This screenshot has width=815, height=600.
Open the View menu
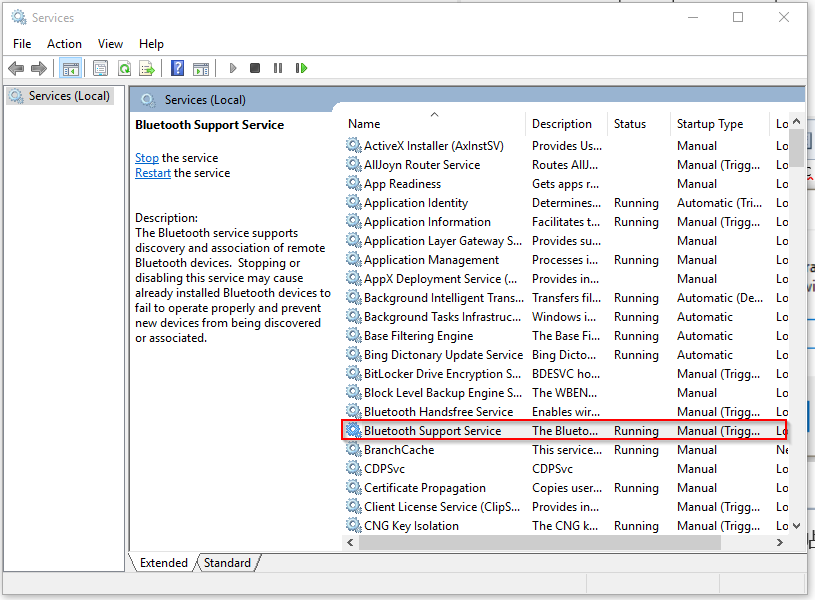click(x=110, y=44)
